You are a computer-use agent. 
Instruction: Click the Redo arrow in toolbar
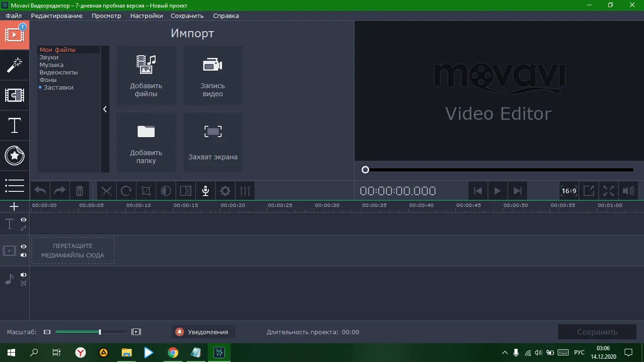pos(60,191)
